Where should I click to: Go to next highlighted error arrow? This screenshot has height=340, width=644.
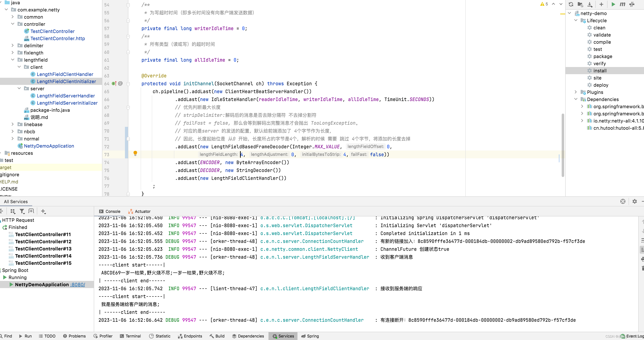coord(561,4)
